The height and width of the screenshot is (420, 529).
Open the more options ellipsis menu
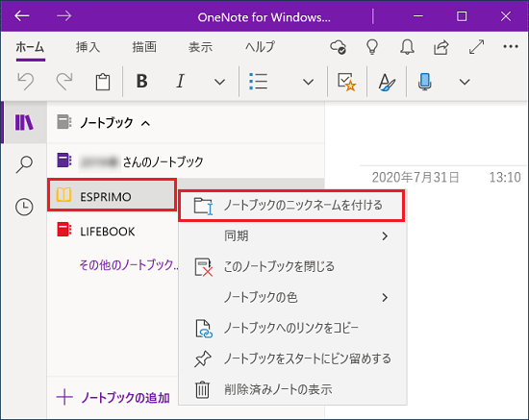click(x=511, y=46)
